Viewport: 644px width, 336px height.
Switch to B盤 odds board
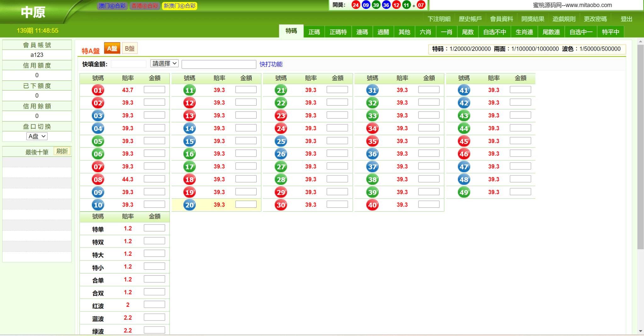pyautogui.click(x=130, y=48)
